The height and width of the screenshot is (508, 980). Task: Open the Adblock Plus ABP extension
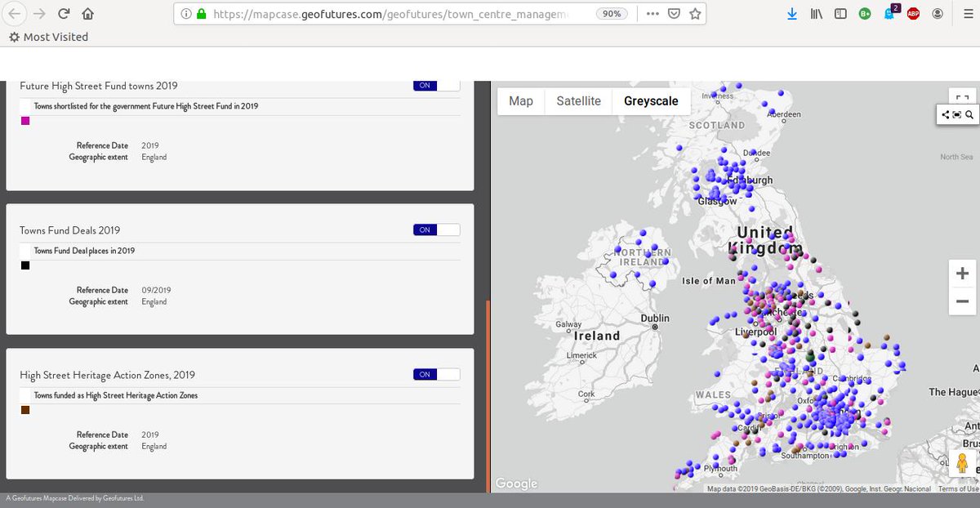click(x=913, y=14)
